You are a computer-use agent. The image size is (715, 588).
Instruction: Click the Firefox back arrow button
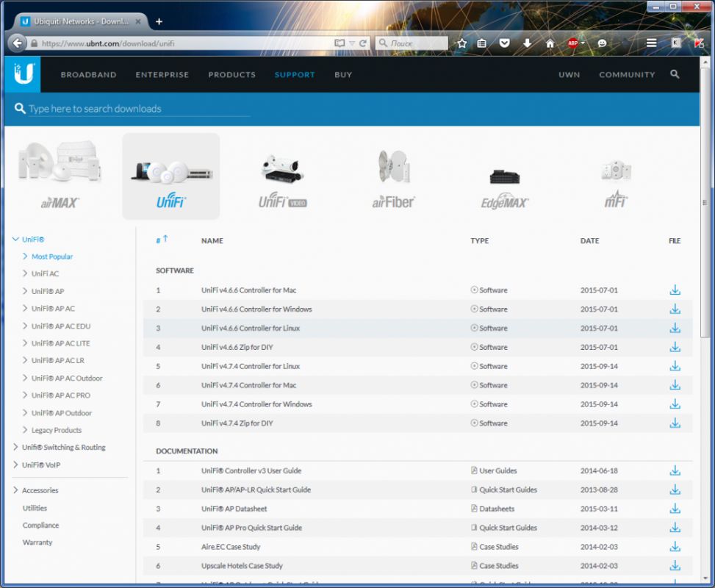[17, 43]
